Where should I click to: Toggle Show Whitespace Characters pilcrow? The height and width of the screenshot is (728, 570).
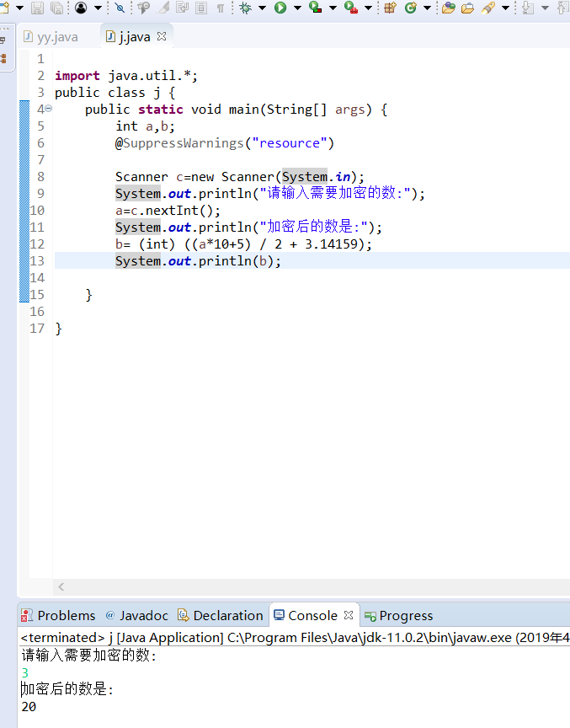click(x=221, y=8)
